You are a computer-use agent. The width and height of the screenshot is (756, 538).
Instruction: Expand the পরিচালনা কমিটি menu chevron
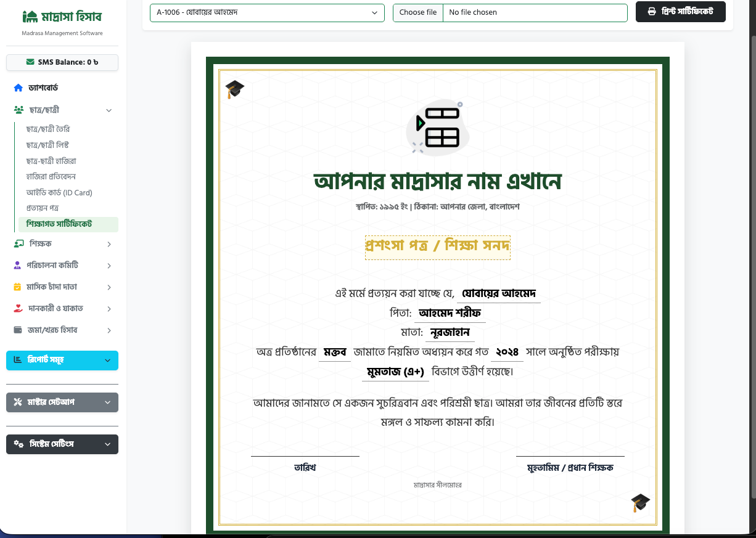coord(109,266)
